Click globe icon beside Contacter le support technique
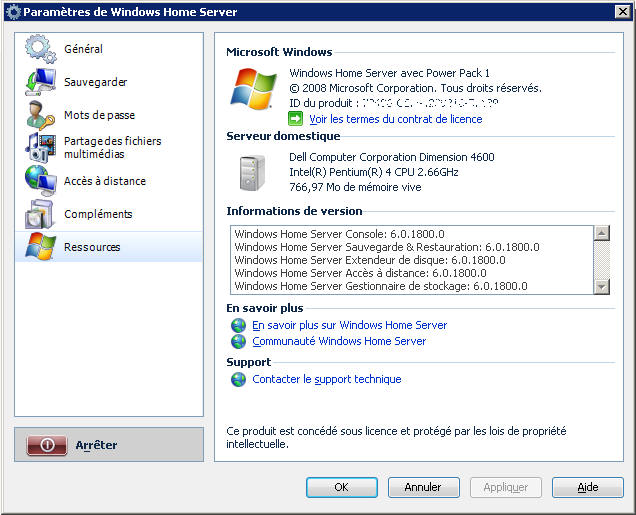 pyautogui.click(x=238, y=380)
